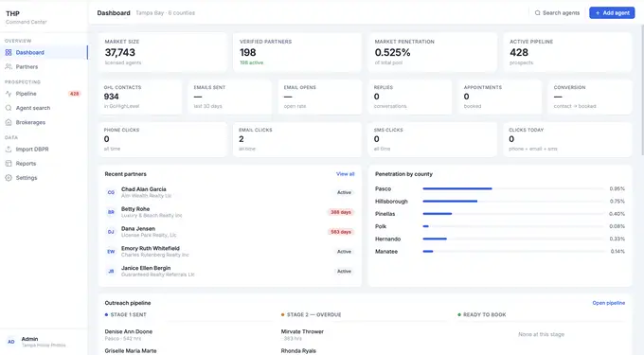Viewport: 644px width, 355px height.
Task: Click the Brokerages building icon
Action: [x=9, y=122]
